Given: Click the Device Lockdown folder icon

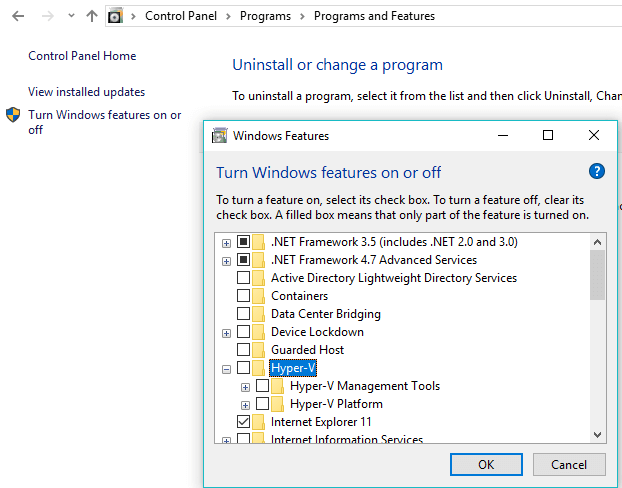Looking at the screenshot, I should [258, 332].
